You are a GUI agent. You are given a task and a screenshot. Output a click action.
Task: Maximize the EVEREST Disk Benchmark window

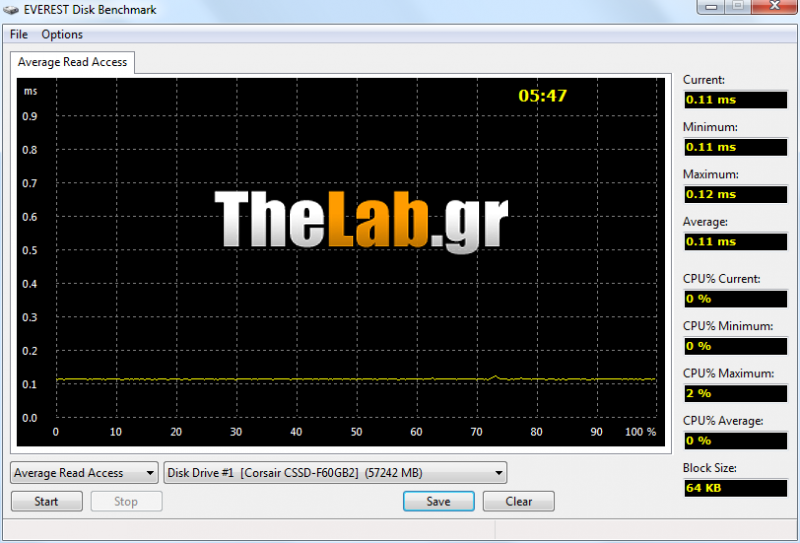coord(738,6)
